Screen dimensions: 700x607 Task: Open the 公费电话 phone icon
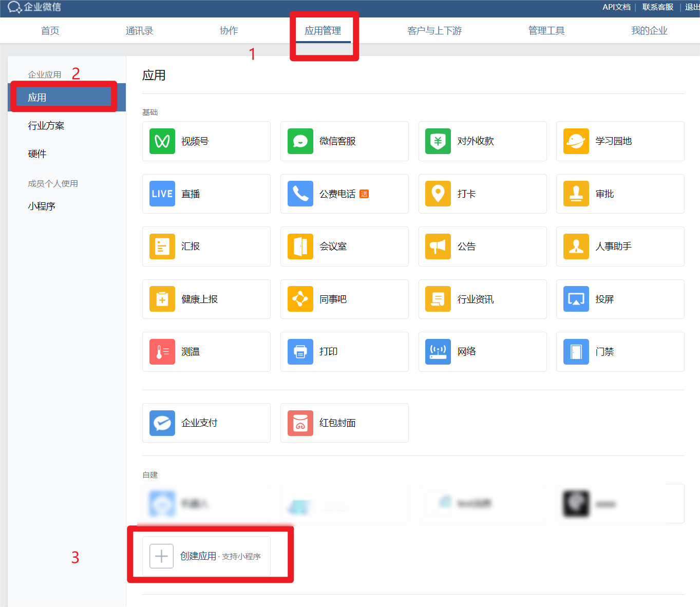[300, 194]
